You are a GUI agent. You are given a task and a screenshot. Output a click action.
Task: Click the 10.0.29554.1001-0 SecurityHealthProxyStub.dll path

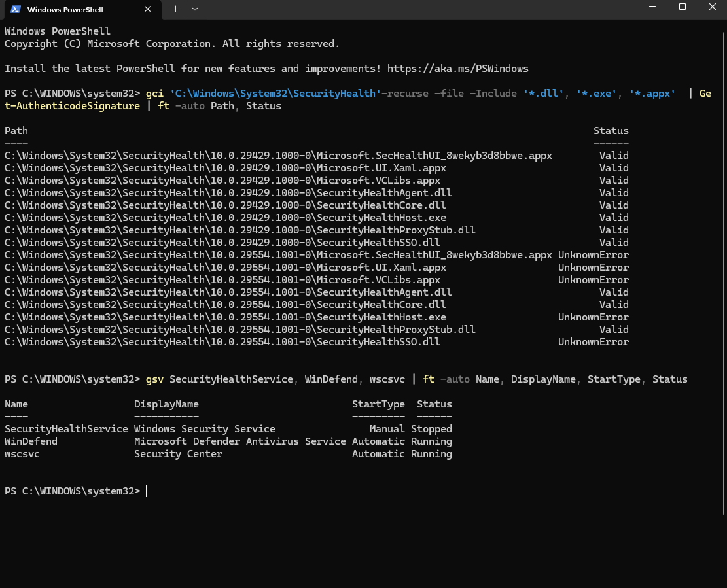point(240,330)
